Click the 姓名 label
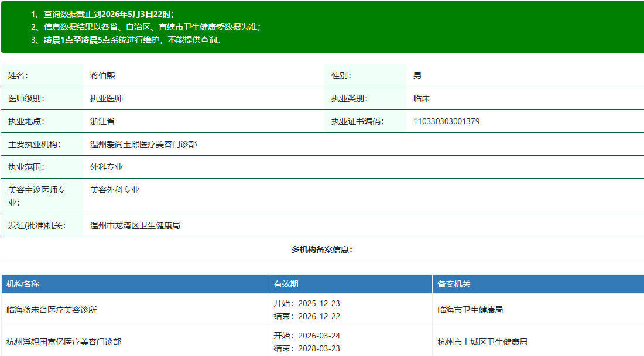 click(18, 76)
